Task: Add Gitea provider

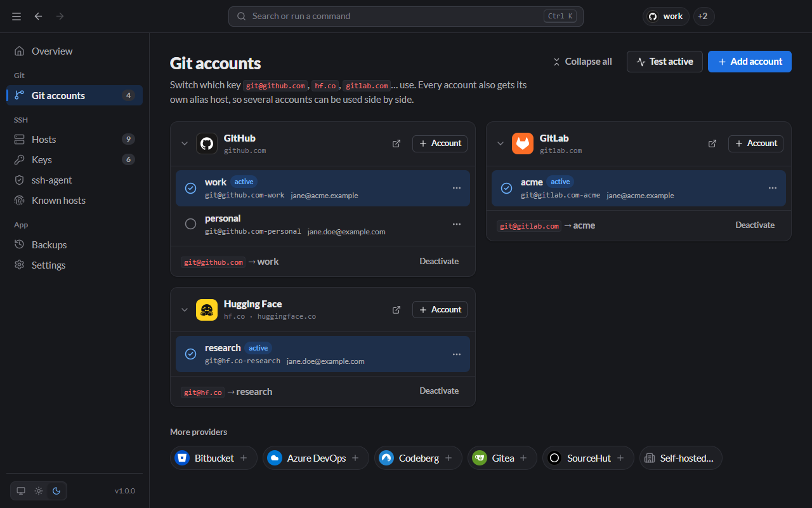Action: click(x=502, y=458)
